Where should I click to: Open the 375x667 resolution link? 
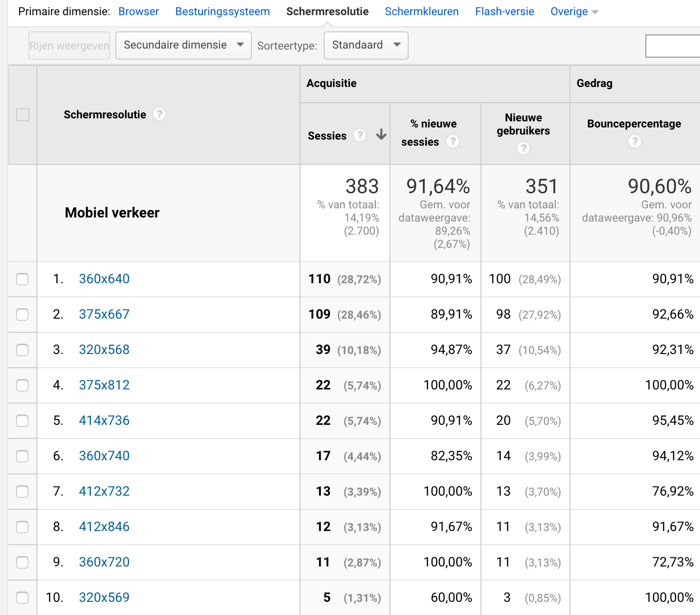(104, 314)
